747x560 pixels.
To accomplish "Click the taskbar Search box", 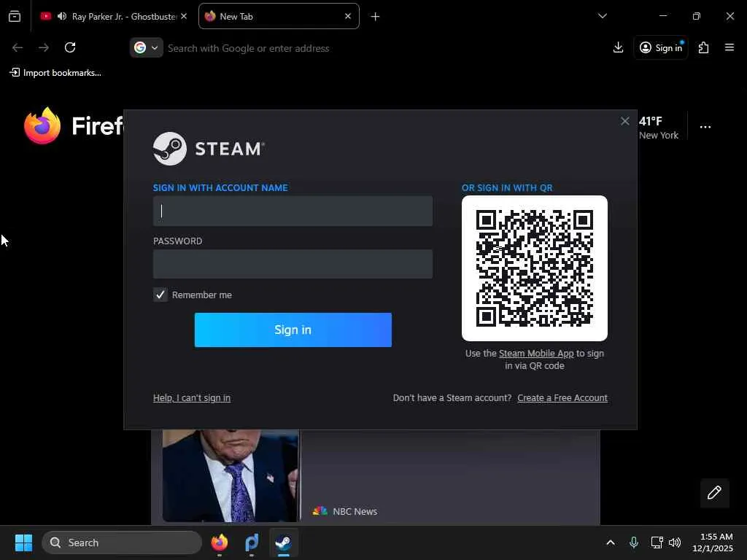I will point(122,542).
